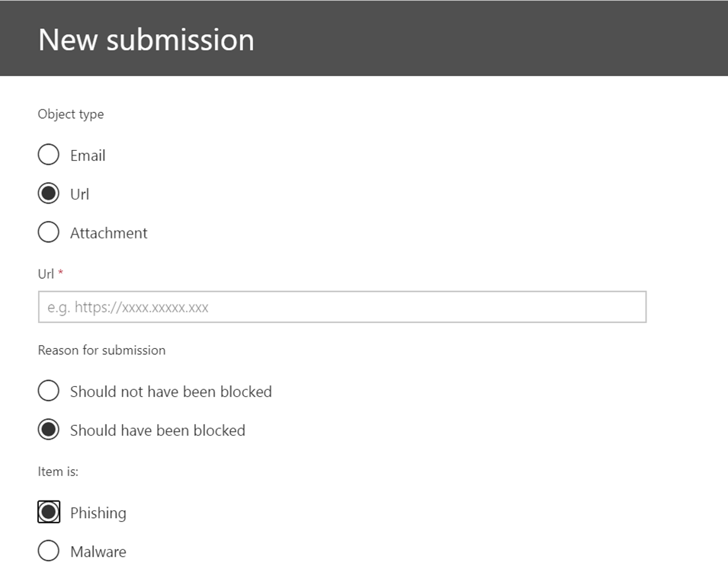Click the 'Should have been blocked' label text
The height and width of the screenshot is (585, 728).
(x=158, y=430)
